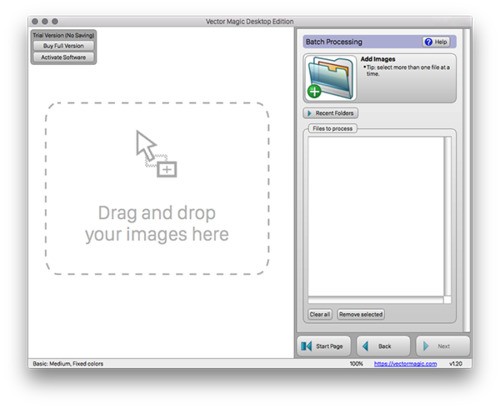Click the 100% zoom indicator
Viewport: 500px width, 408px height.
pyautogui.click(x=356, y=364)
